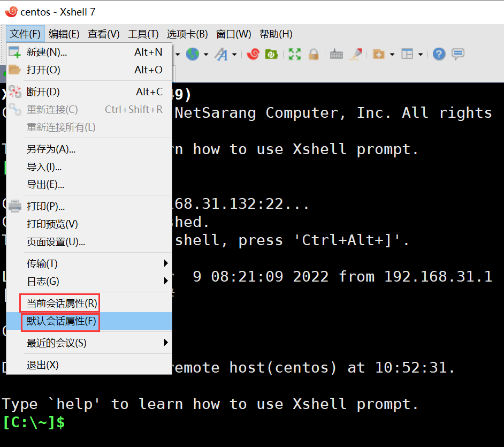Open the 工具(T) menu
The height and width of the screenshot is (447, 504).
[143, 34]
